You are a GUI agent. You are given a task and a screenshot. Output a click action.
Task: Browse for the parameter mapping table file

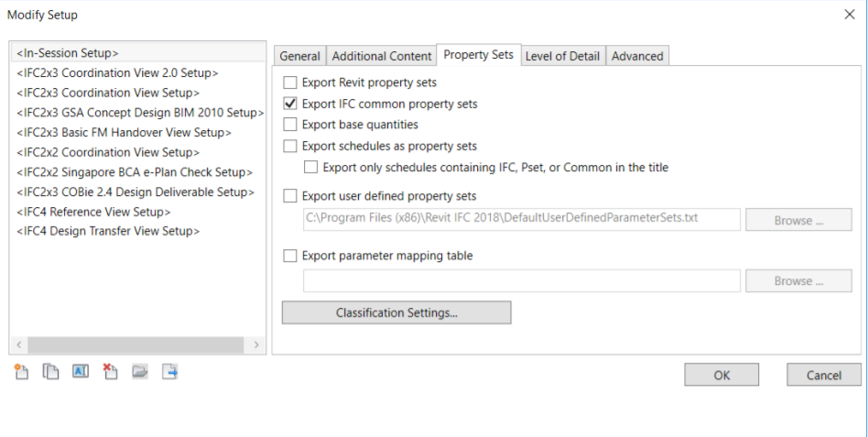(798, 281)
